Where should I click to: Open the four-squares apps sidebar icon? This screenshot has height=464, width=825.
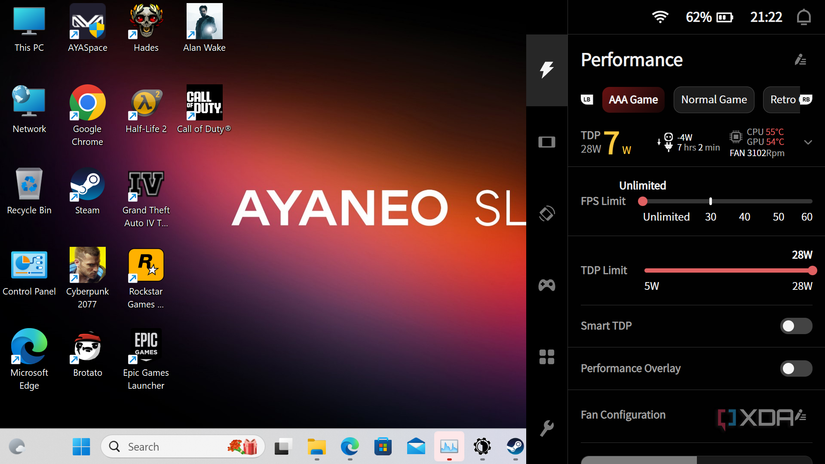(547, 357)
